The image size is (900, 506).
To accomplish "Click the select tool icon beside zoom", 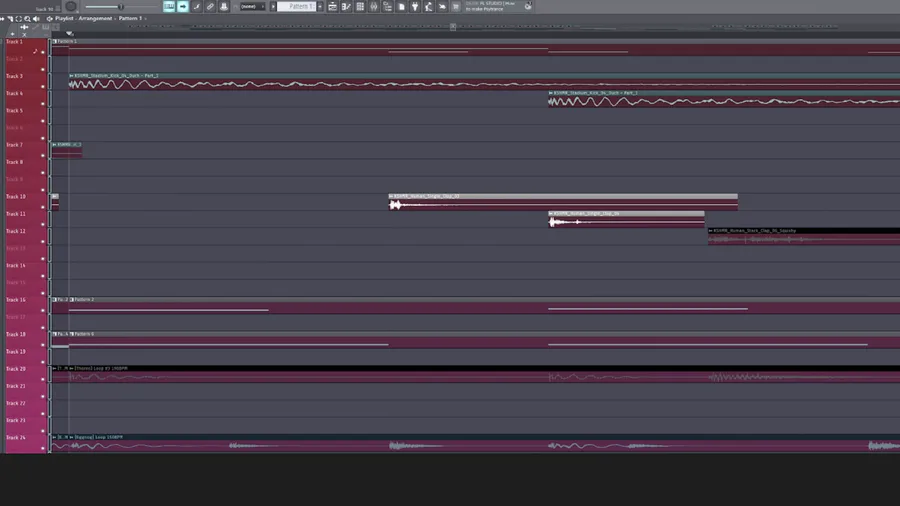I will pyautogui.click(x=18, y=18).
